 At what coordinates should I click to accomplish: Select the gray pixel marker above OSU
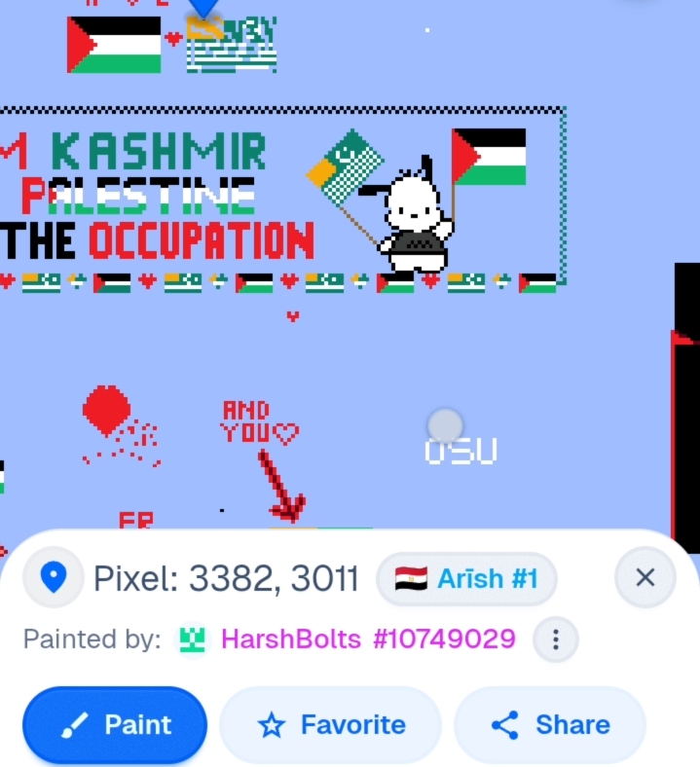445,426
